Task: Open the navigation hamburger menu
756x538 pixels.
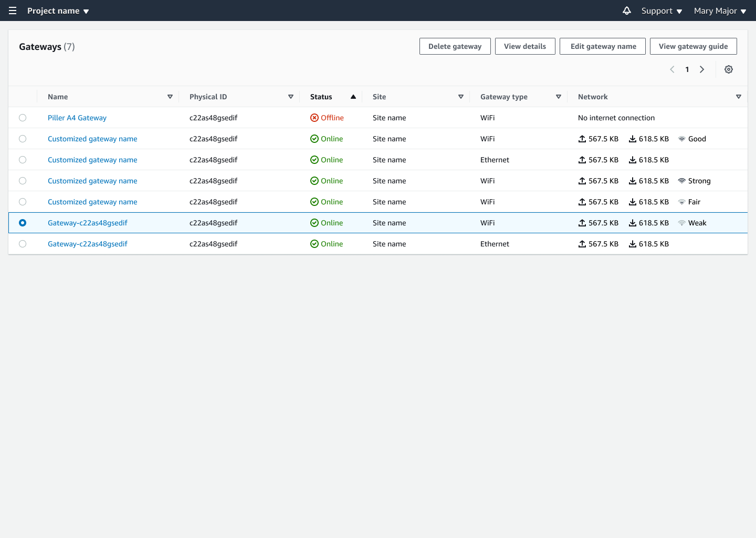Action: [12, 11]
